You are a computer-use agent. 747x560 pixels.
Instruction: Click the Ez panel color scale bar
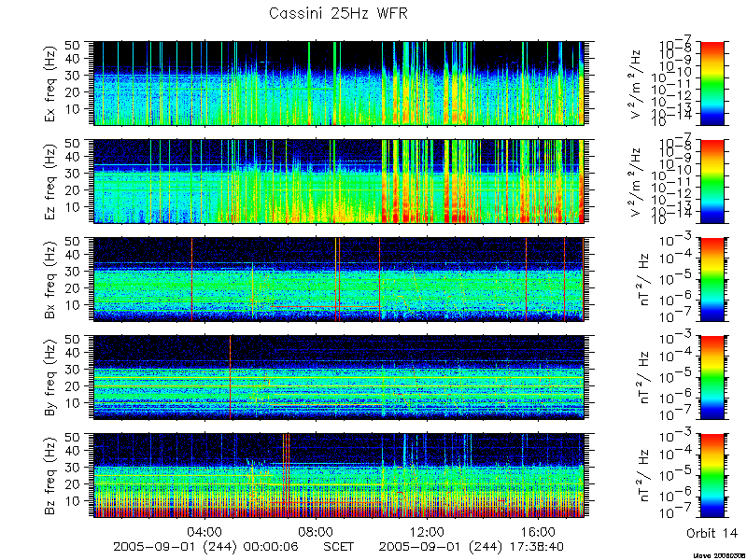pyautogui.click(x=712, y=181)
